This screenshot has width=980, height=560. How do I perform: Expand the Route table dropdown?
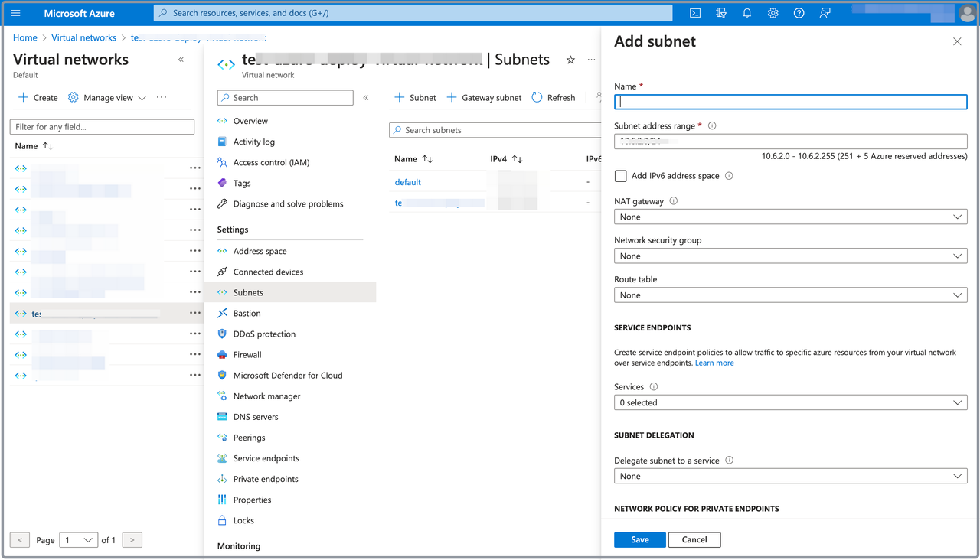pos(790,295)
